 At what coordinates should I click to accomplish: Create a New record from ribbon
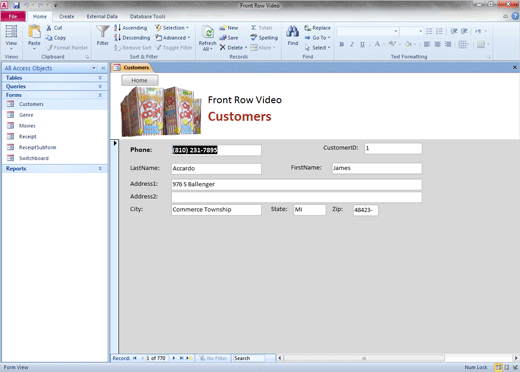click(x=229, y=28)
